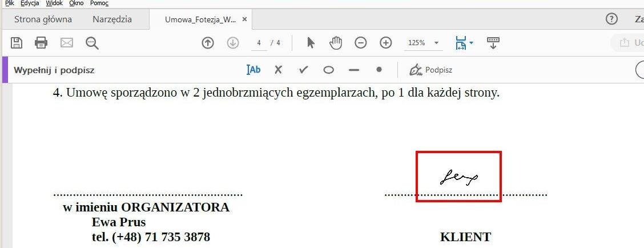Image resolution: width=644 pixels, height=248 pixels.
Task: Switch to the Narzędzia tab
Action: point(112,19)
